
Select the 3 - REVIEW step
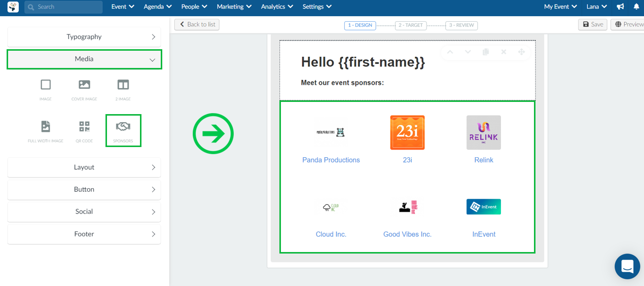[x=461, y=25]
